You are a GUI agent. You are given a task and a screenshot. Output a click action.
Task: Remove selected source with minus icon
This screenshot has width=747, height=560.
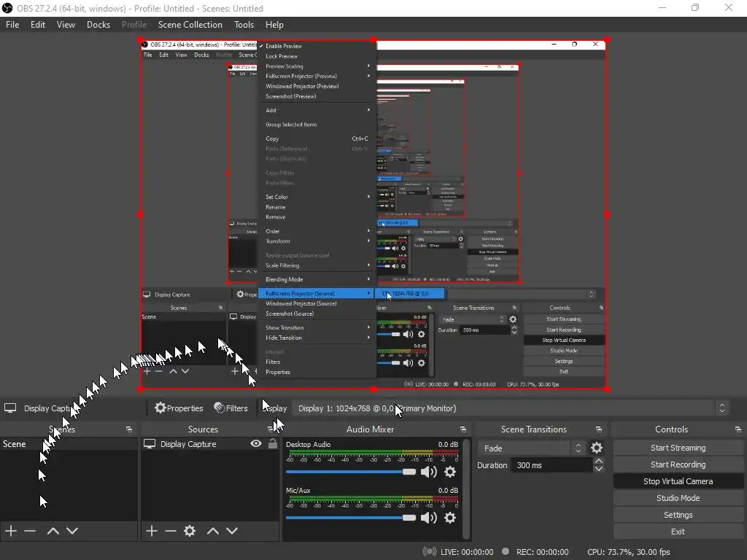[171, 531]
